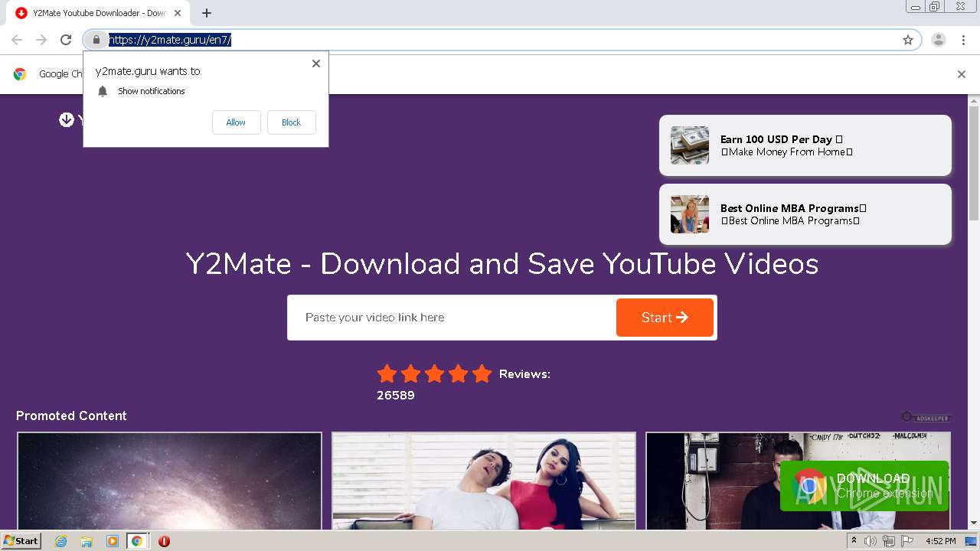
Task: Open the volume speaker tray icon
Action: [871, 541]
